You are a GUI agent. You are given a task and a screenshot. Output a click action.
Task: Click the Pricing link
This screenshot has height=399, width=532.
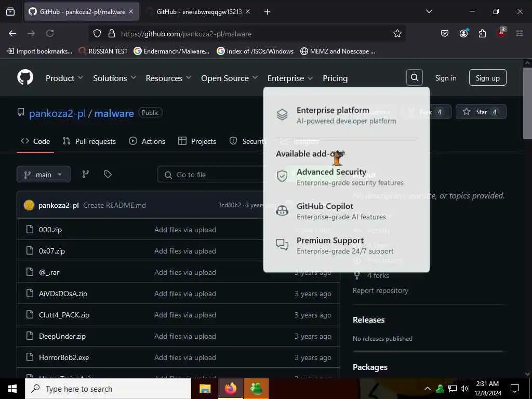(335, 78)
